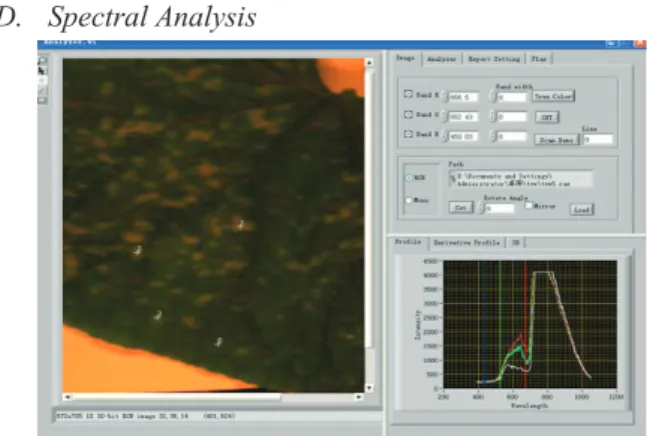The image size is (647, 436).
Task: Open the Image tab
Action: [x=405, y=58]
